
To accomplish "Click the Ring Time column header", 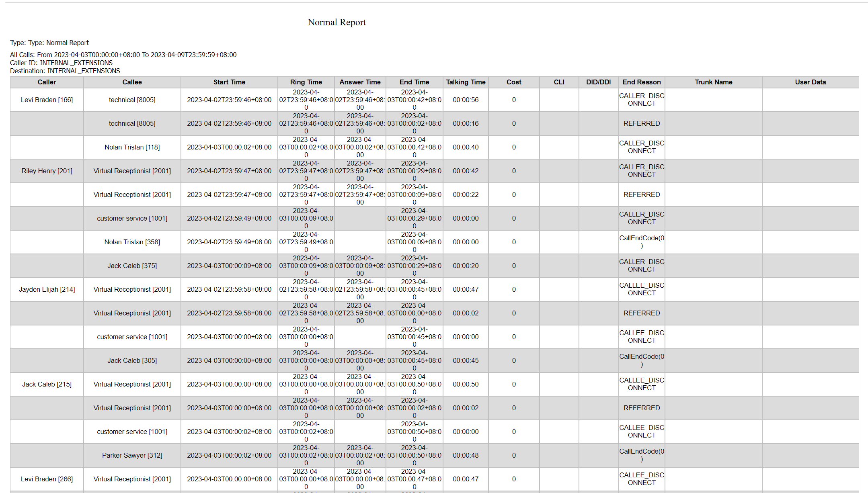I will (x=306, y=82).
